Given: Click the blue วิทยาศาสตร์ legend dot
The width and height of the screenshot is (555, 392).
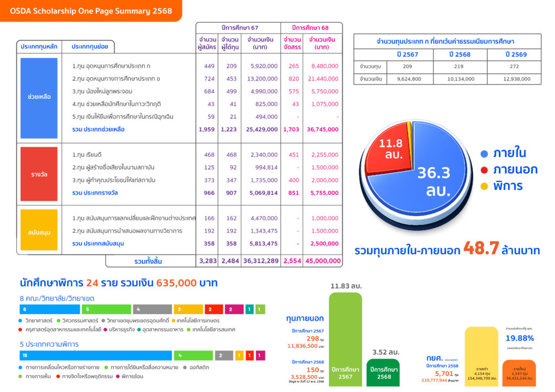Looking at the screenshot, I should pyautogui.click(x=21, y=321).
